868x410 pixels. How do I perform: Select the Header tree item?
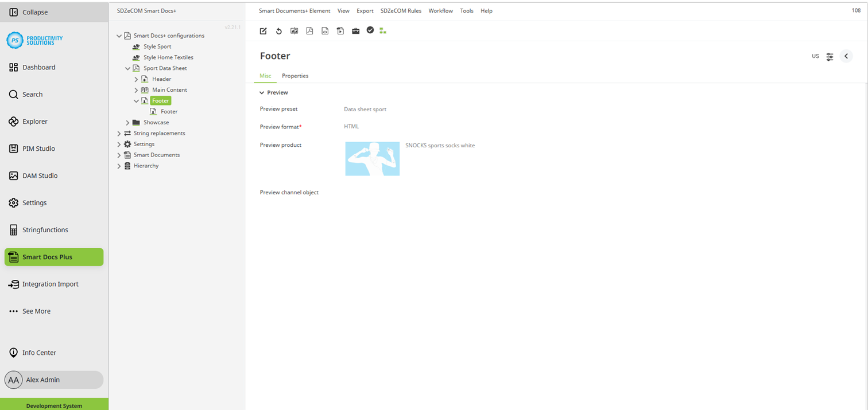coord(161,79)
